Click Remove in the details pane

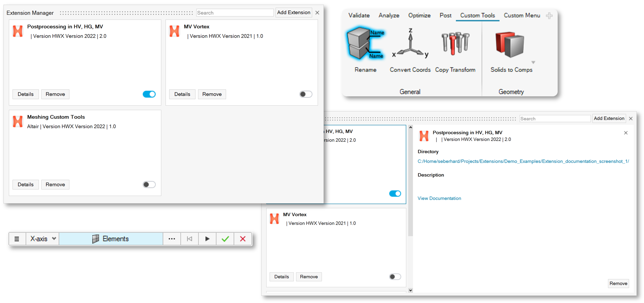[618, 283]
